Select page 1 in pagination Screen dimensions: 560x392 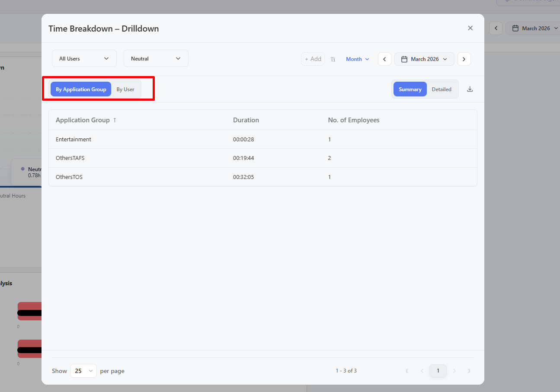coord(438,371)
